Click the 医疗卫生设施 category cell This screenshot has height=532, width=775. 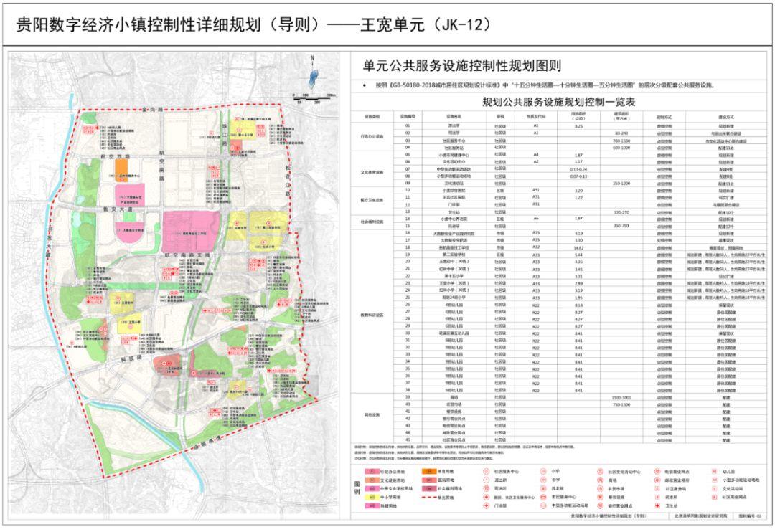[372, 201]
